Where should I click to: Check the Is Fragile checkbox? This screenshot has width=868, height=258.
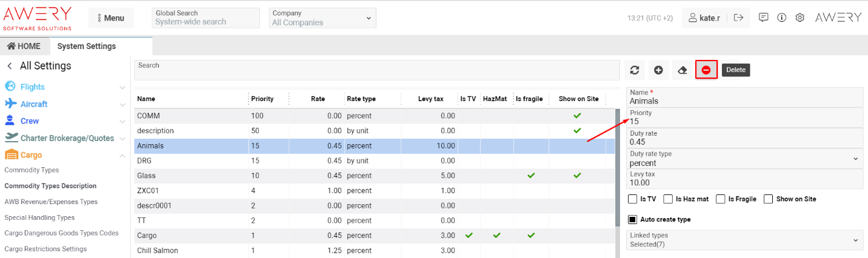[x=721, y=199]
